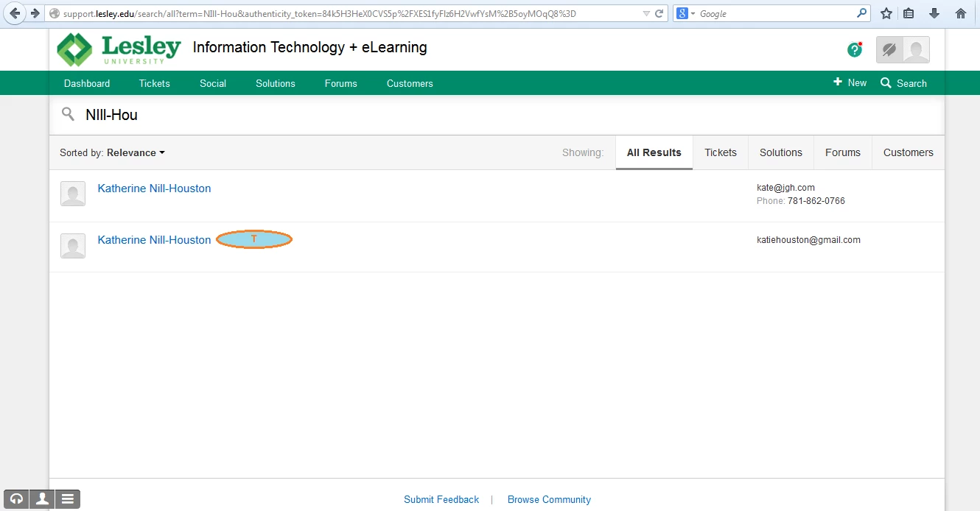Image resolution: width=980 pixels, height=511 pixels.
Task: Click the katiehouston@gmail.com email text
Action: pos(808,240)
